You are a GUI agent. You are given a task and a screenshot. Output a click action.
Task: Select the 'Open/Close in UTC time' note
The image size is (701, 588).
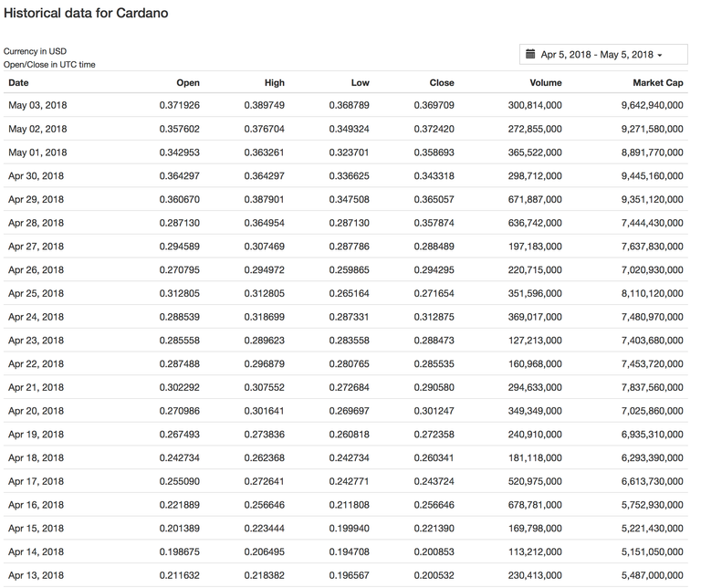49,65
